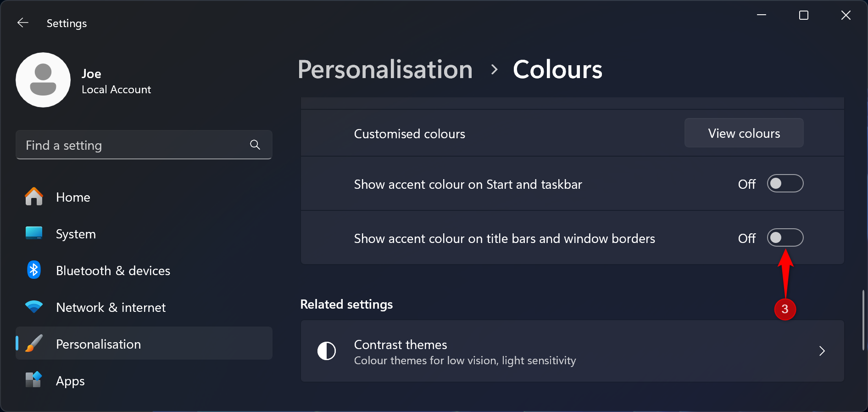Image resolution: width=868 pixels, height=412 pixels.
Task: Toggle accent colour on title bars and borders
Action: click(785, 238)
